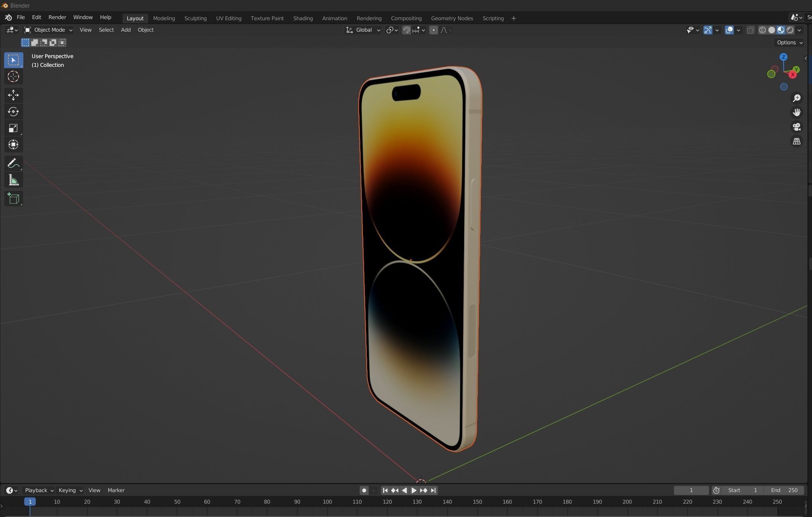Open the timeline Marker menu
This screenshot has width=812, height=517.
(116, 490)
